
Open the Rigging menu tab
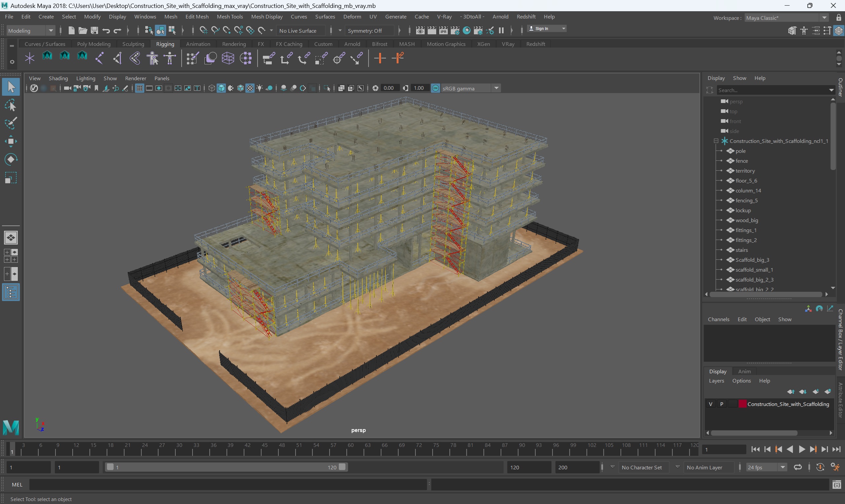click(165, 44)
